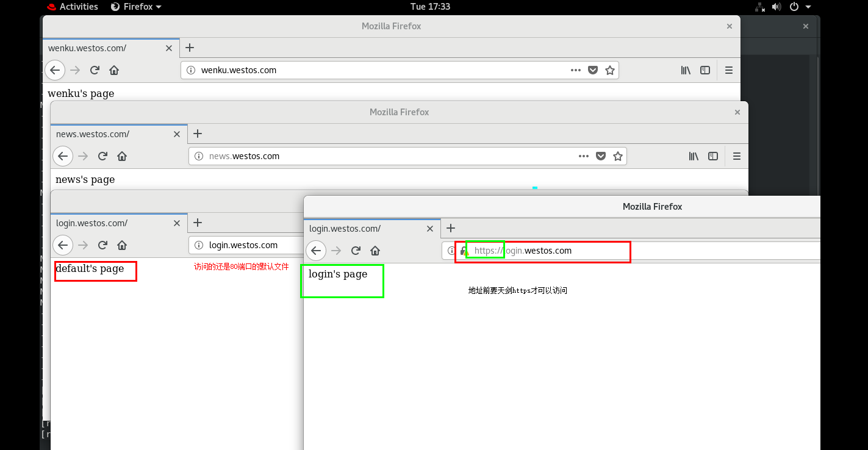
Task: Open Library icon in wenku window
Action: pyautogui.click(x=686, y=70)
